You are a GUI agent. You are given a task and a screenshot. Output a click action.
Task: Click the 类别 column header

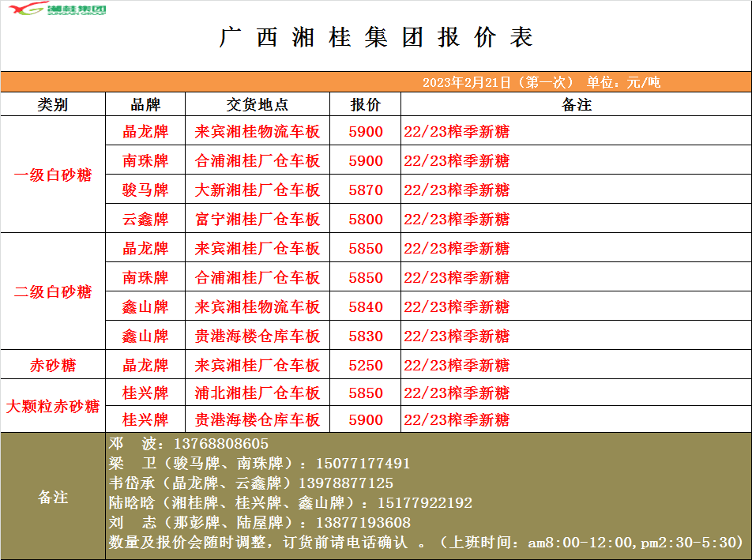tap(53, 104)
